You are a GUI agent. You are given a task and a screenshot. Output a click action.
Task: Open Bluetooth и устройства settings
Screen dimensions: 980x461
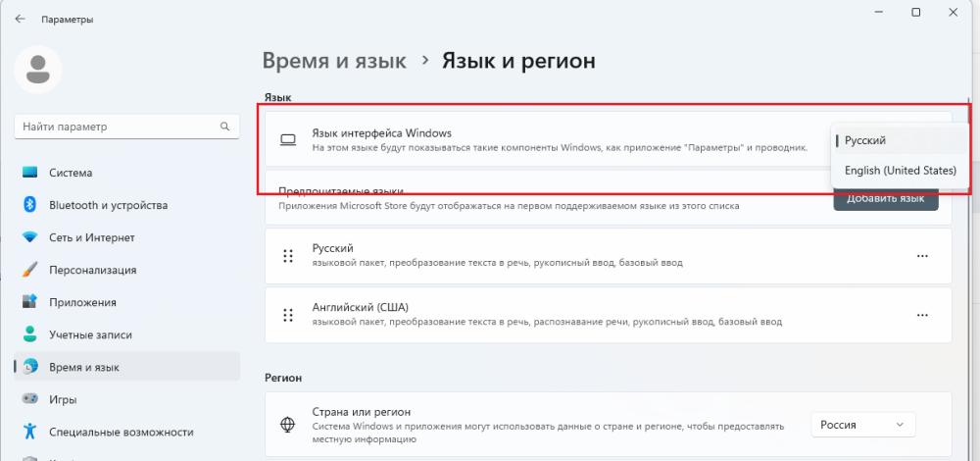(x=108, y=205)
